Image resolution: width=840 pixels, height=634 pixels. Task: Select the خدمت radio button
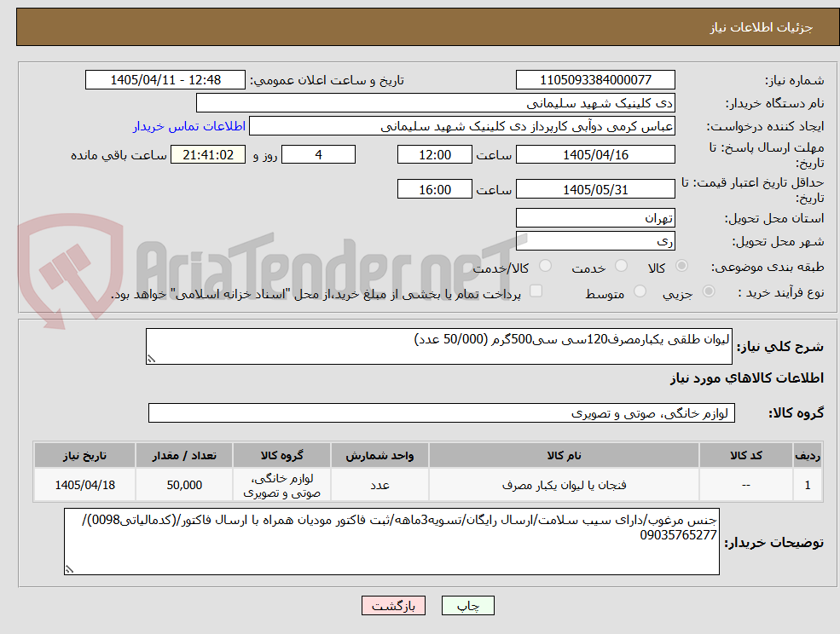coord(621,266)
